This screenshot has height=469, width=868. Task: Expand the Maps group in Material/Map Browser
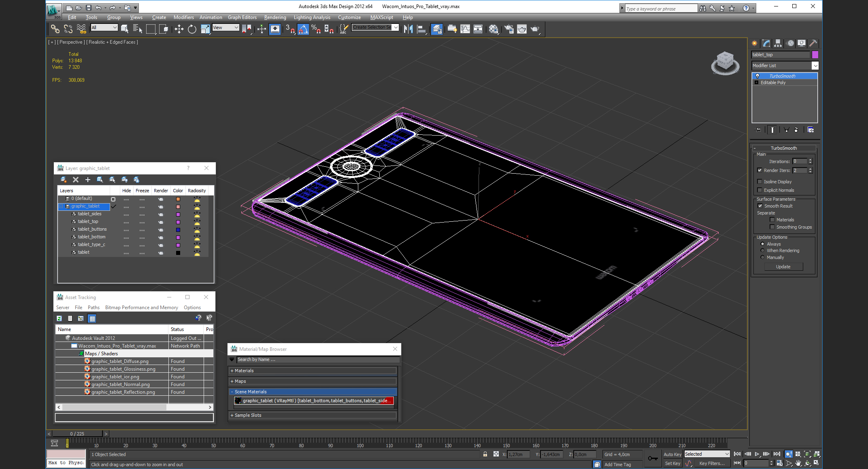coord(313,381)
